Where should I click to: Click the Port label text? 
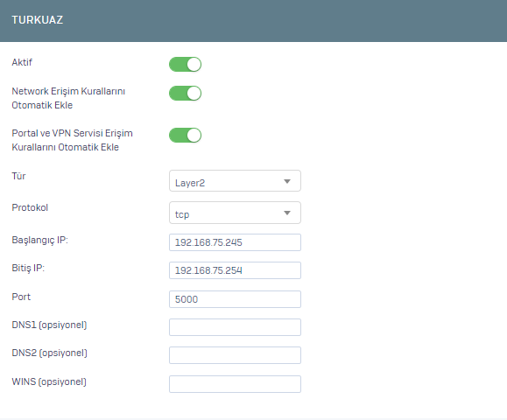[21, 297]
